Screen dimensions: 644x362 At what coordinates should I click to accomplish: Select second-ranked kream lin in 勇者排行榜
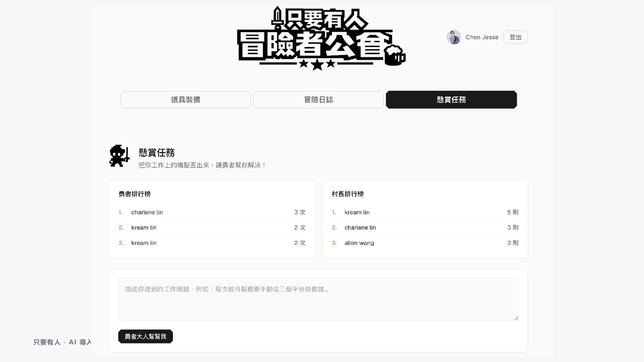144,228
